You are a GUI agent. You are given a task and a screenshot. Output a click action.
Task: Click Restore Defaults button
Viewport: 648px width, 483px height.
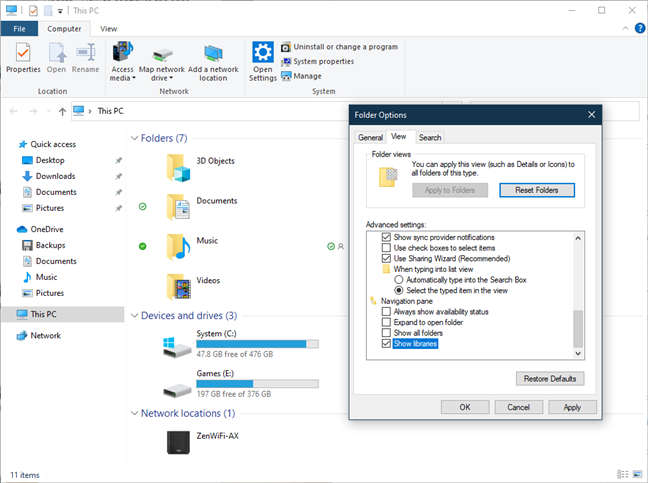click(550, 379)
